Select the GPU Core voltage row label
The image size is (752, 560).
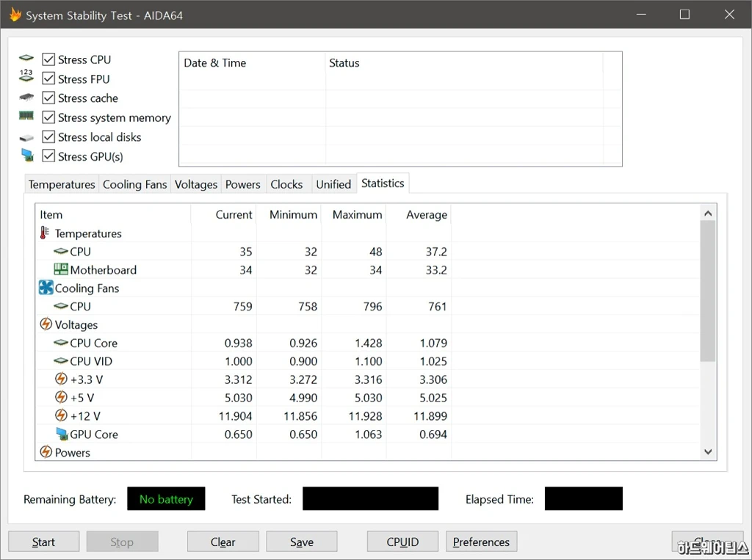click(x=94, y=434)
